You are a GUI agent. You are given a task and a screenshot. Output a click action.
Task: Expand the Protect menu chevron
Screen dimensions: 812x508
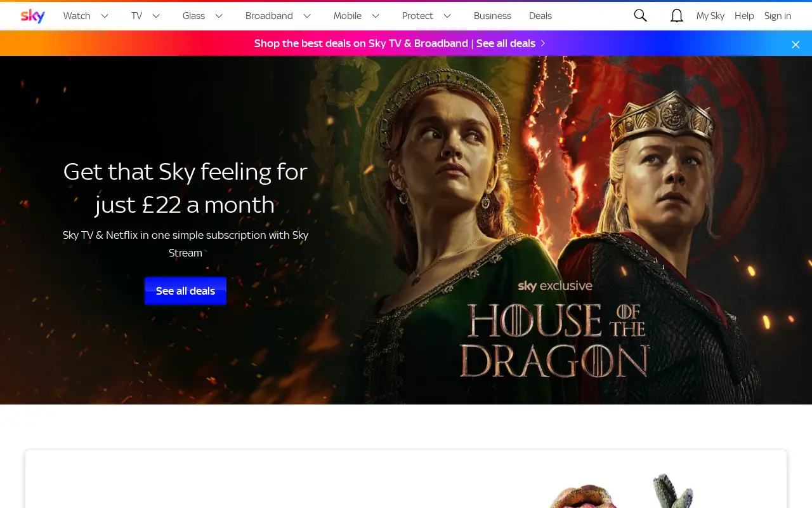tap(447, 16)
